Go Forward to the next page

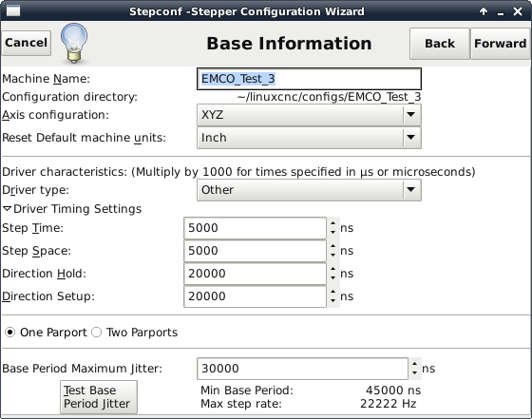click(x=500, y=44)
